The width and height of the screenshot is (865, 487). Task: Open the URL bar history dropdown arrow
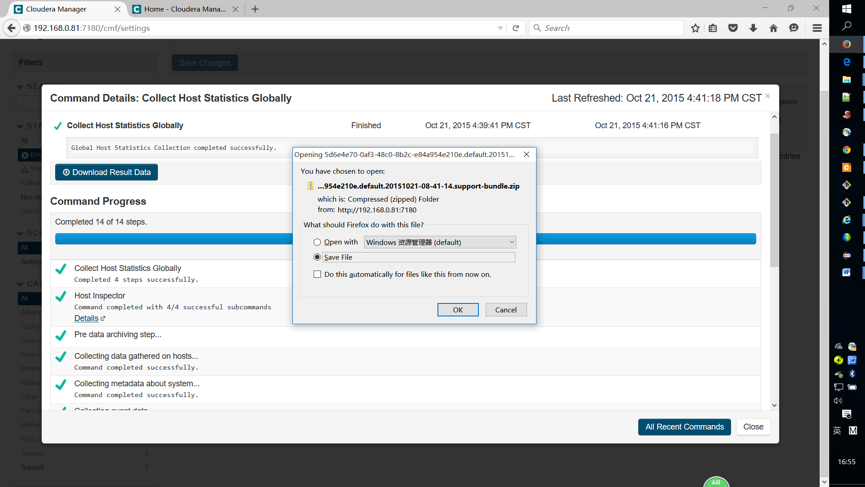[x=500, y=28]
